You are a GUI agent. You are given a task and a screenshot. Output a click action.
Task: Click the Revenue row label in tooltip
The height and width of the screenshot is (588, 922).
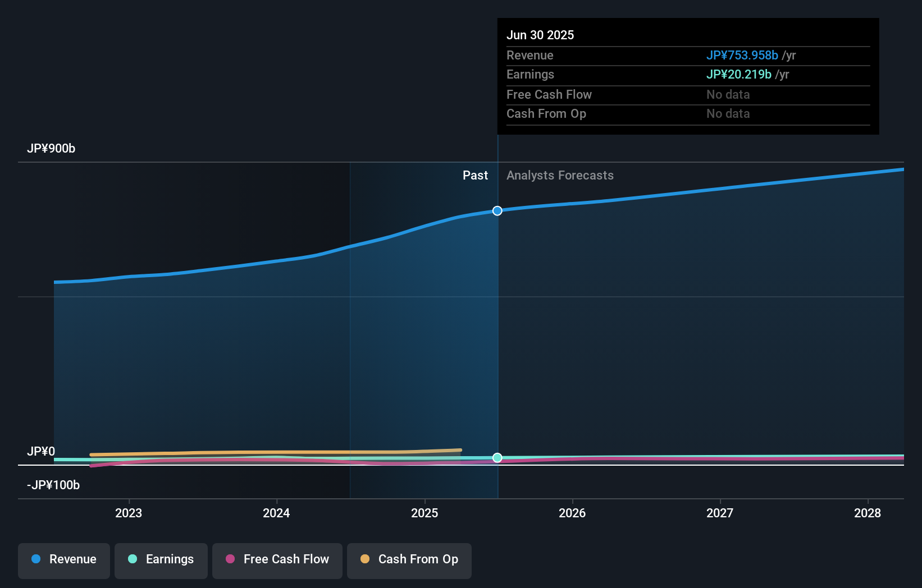(530, 56)
